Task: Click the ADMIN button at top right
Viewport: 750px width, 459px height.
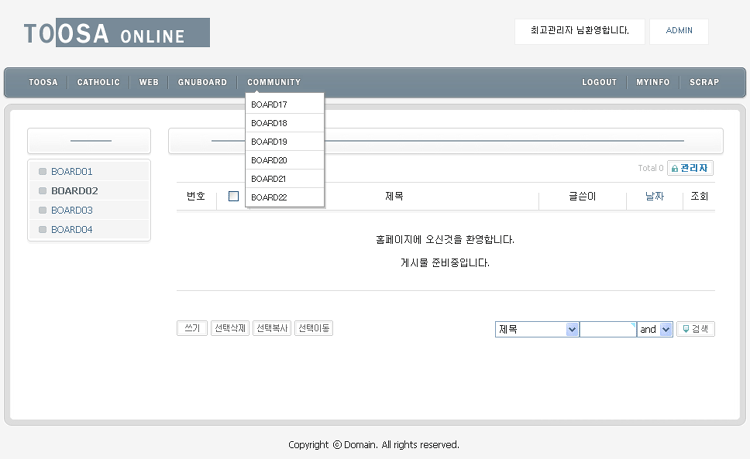Action: 679,31
